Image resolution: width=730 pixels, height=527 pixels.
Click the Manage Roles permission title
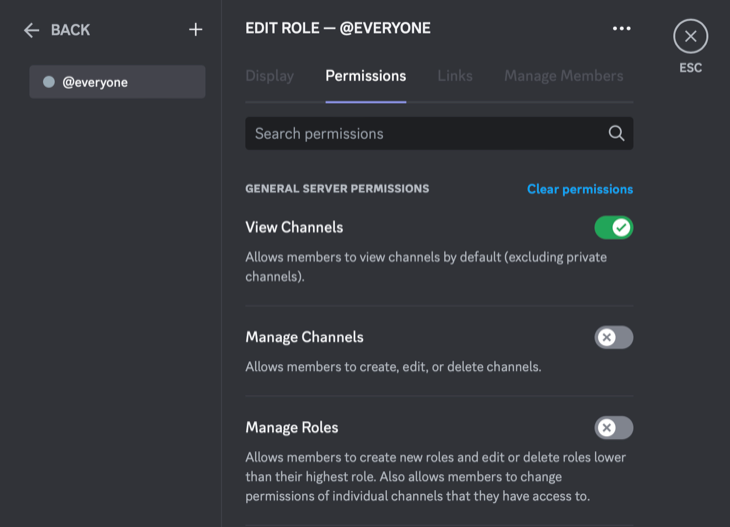(292, 427)
